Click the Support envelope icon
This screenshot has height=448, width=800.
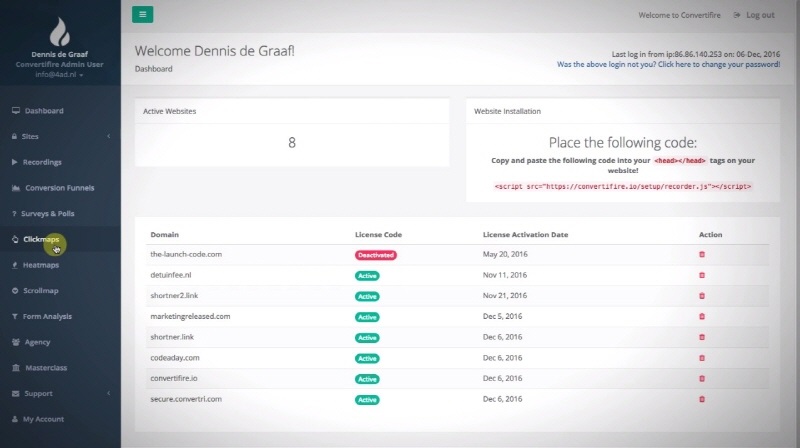tap(16, 393)
